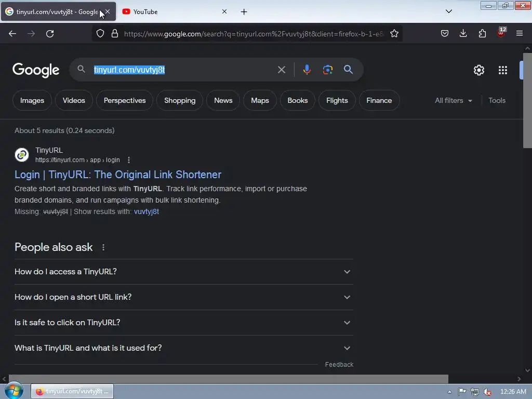532x399 pixels.
Task: Close the YouTube tab
Action: (224, 11)
